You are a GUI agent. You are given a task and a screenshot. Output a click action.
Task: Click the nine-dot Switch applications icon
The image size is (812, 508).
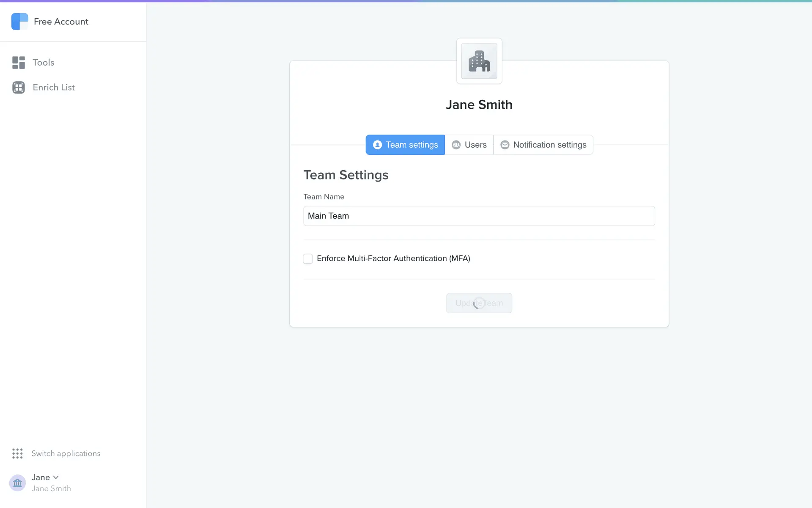click(17, 453)
